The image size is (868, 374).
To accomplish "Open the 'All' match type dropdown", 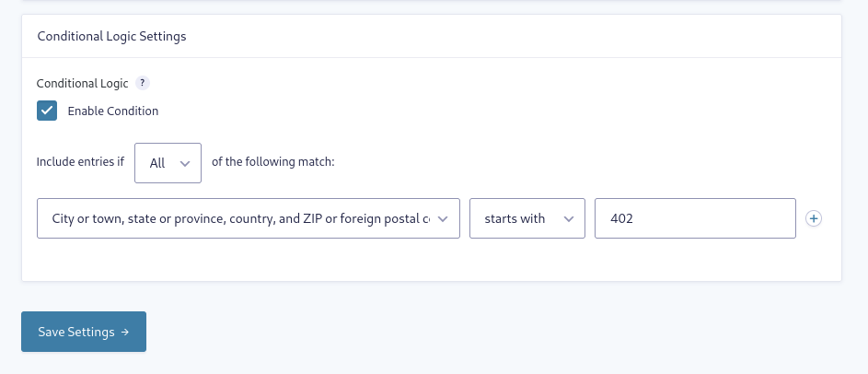I will click(x=168, y=163).
